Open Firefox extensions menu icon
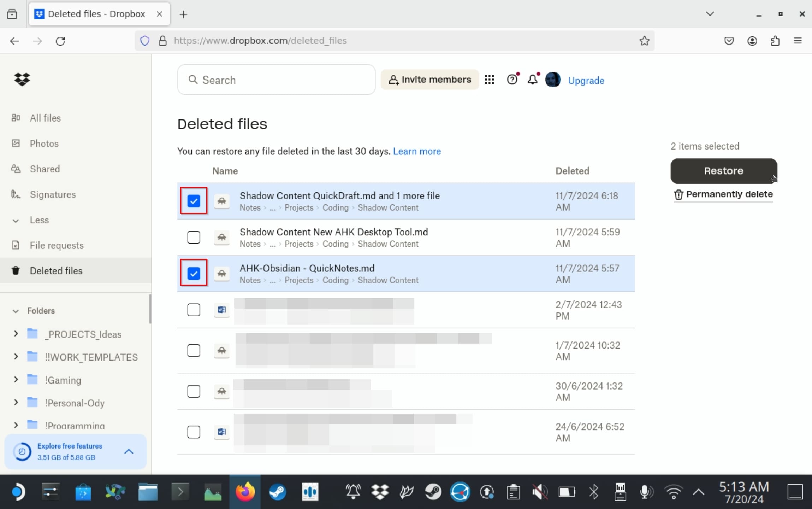 tap(775, 41)
